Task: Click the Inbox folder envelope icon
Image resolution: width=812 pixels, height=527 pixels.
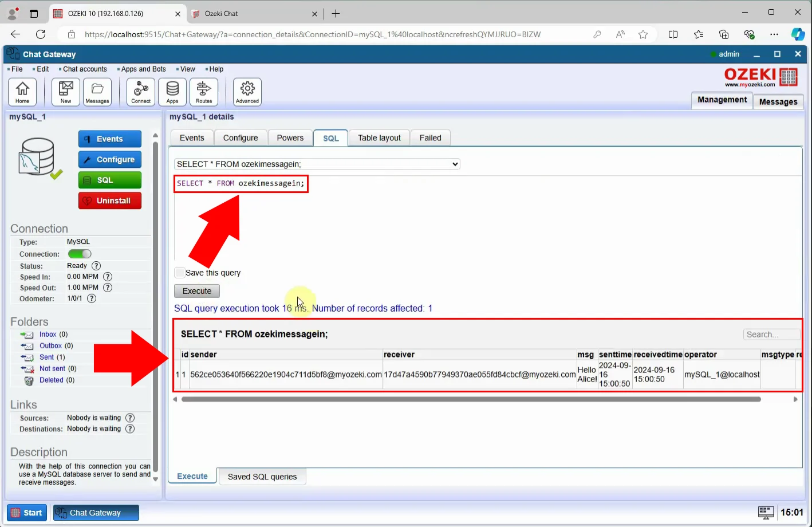Action: coord(27,335)
